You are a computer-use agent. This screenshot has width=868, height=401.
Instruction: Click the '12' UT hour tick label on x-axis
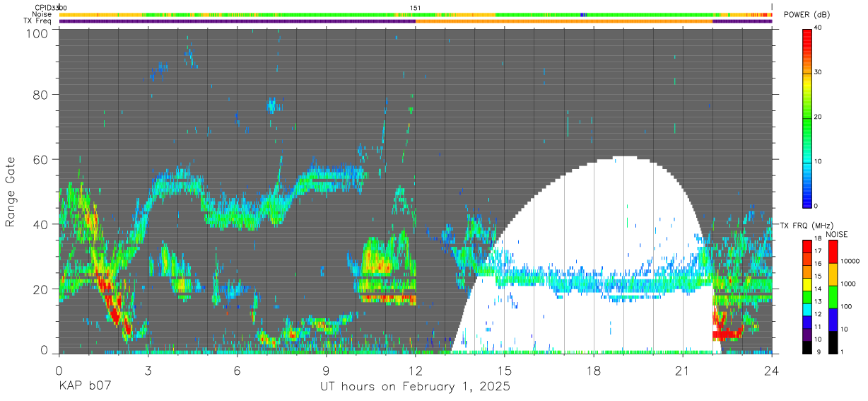pos(416,369)
